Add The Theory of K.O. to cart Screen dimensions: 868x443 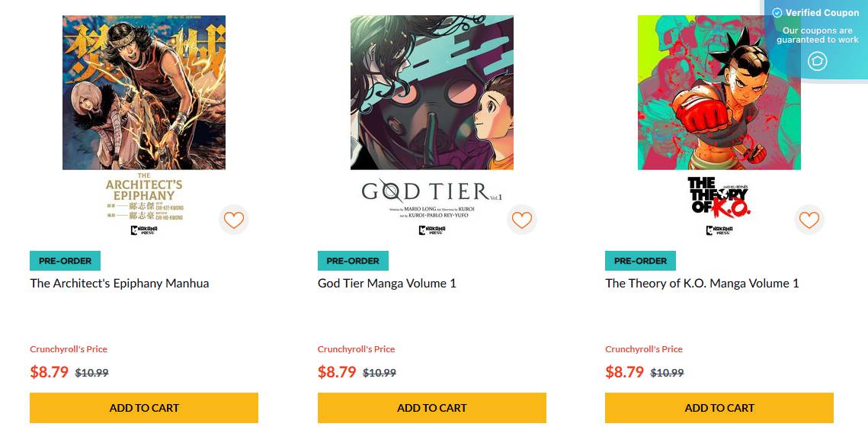pyautogui.click(x=719, y=408)
